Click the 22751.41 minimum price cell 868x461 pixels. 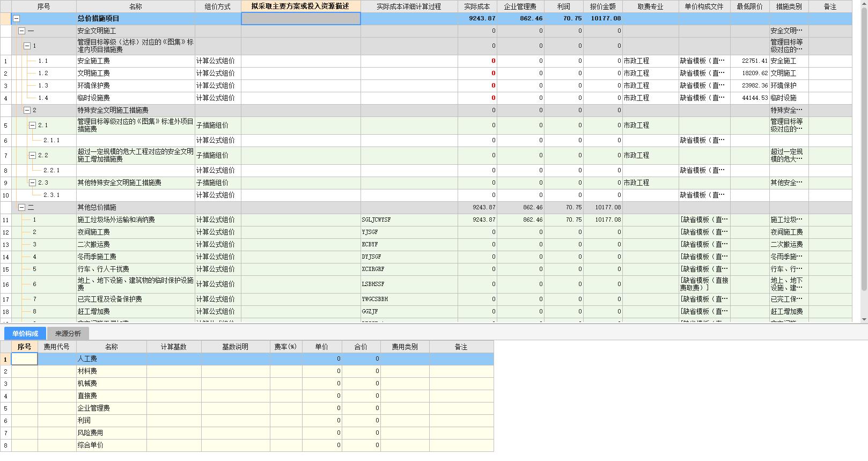[x=749, y=61]
